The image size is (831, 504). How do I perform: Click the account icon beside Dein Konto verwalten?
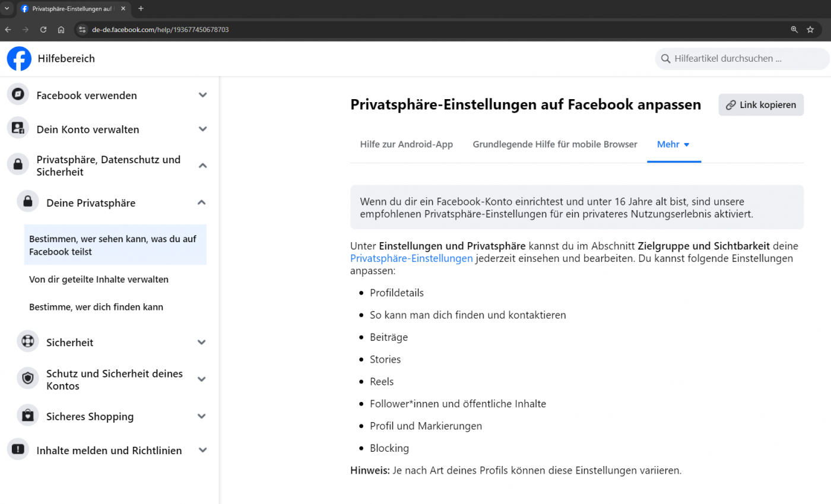[18, 128]
